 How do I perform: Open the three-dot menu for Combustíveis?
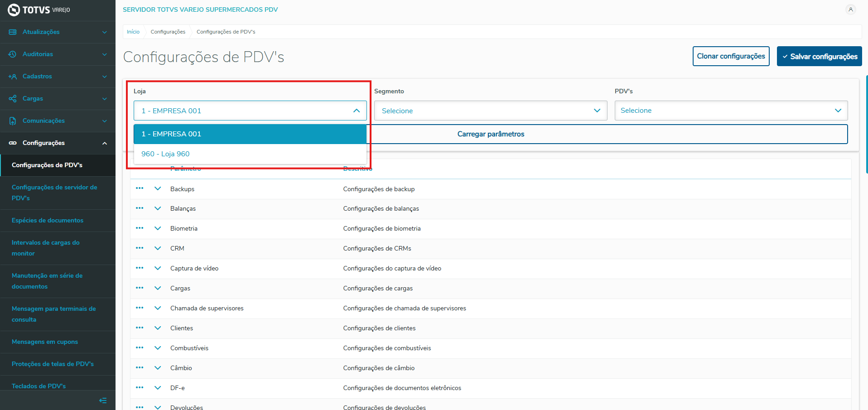(140, 348)
